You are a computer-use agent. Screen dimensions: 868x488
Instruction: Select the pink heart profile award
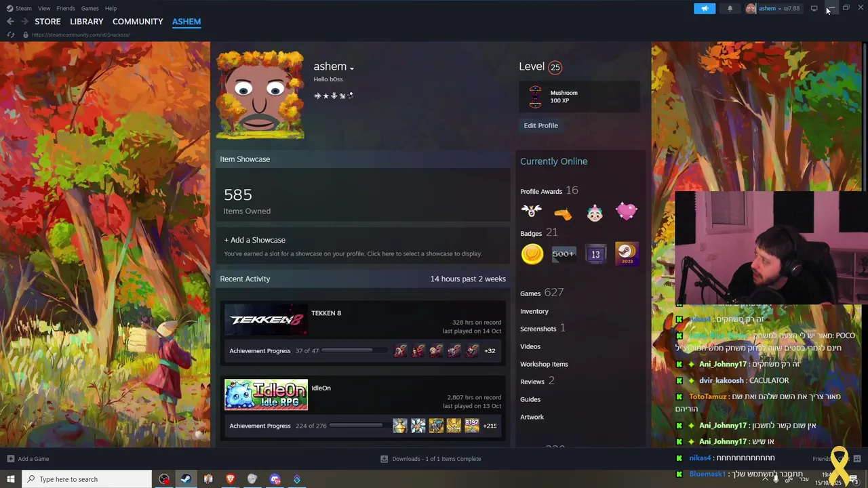pos(627,211)
